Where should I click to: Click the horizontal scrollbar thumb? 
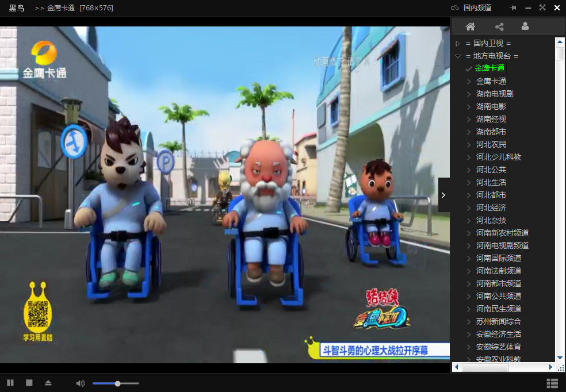pos(485,367)
